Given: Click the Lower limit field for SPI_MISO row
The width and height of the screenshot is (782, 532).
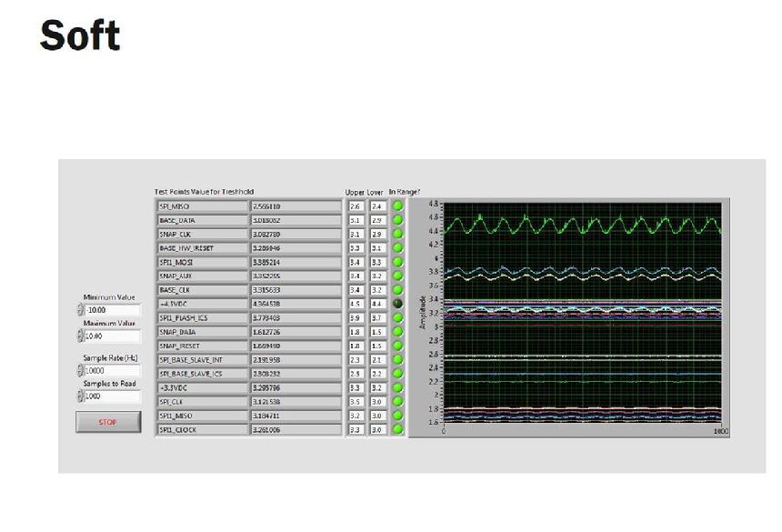Looking at the screenshot, I should [377, 206].
